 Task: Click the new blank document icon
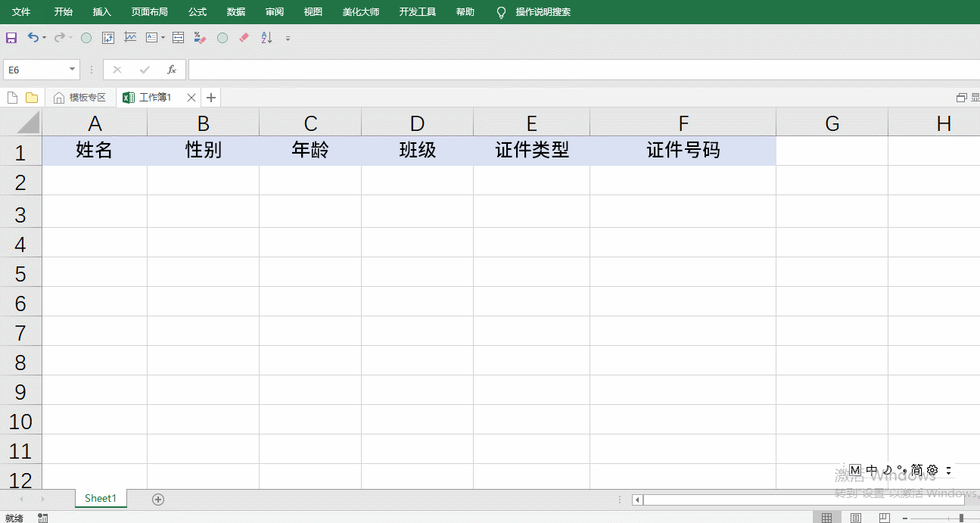12,98
